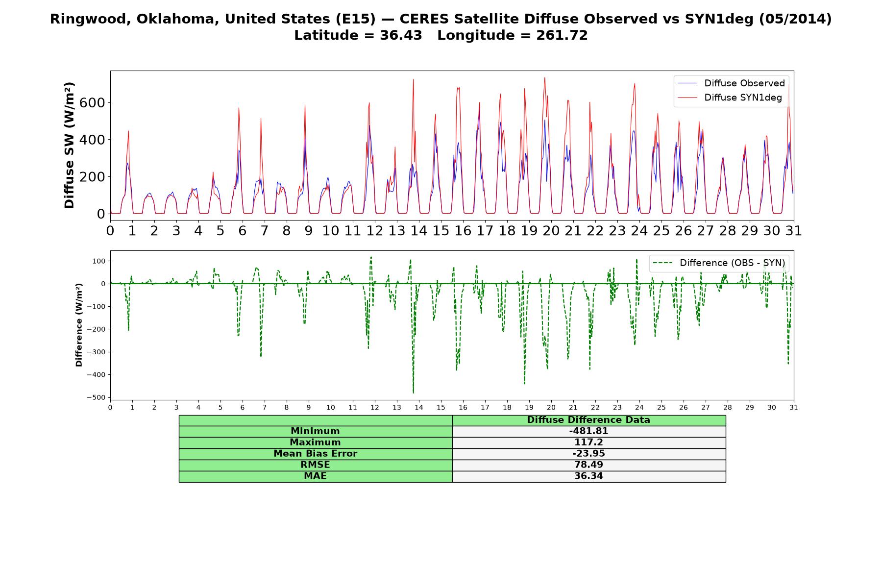Viewport: 882px width, 588px height.
Task: Click the red line swatch in legend
Action: pyautogui.click(x=687, y=98)
